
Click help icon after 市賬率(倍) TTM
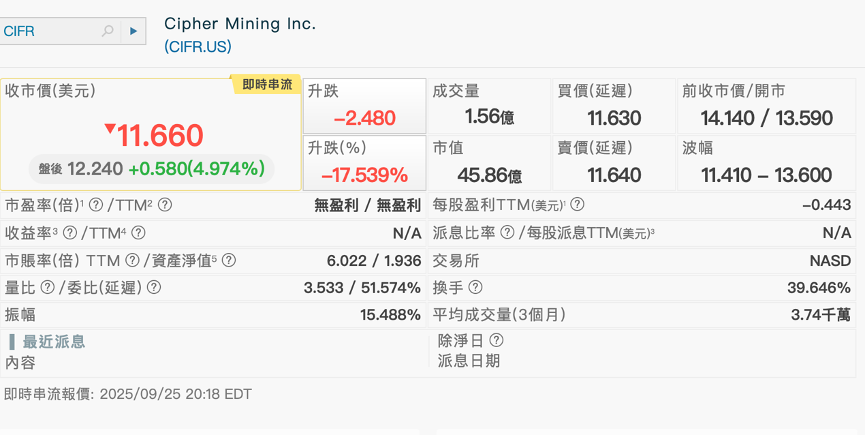(x=132, y=261)
